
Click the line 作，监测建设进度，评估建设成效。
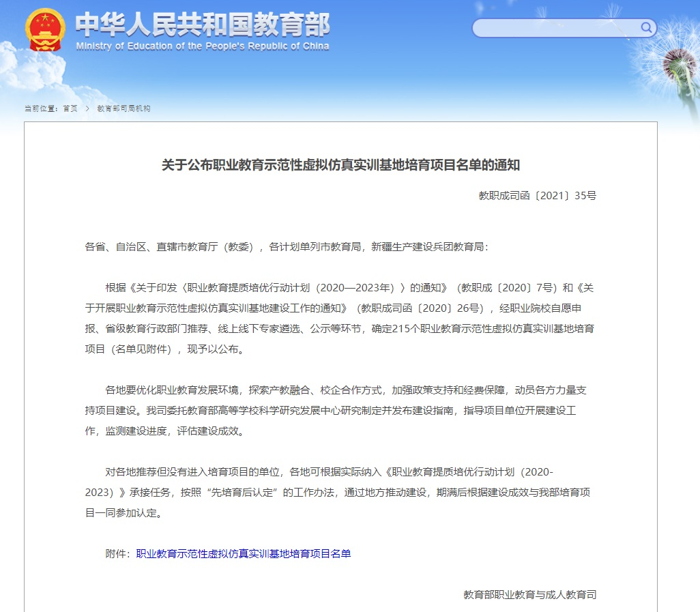click(165, 431)
